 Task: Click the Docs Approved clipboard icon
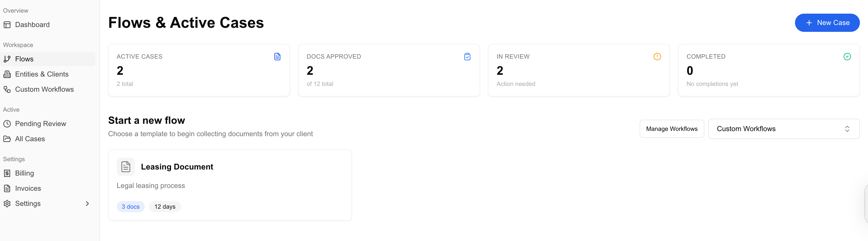pos(467,57)
